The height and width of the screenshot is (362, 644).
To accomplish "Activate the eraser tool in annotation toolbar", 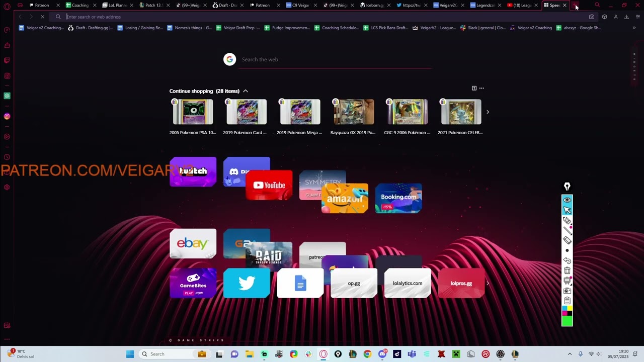I will point(567,240).
